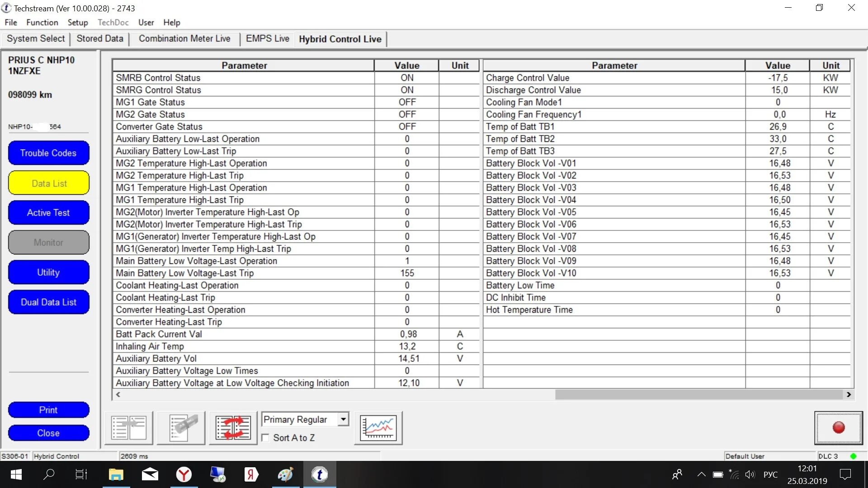Image resolution: width=868 pixels, height=488 pixels.
Task: Open Dual Data List panel
Action: point(47,302)
